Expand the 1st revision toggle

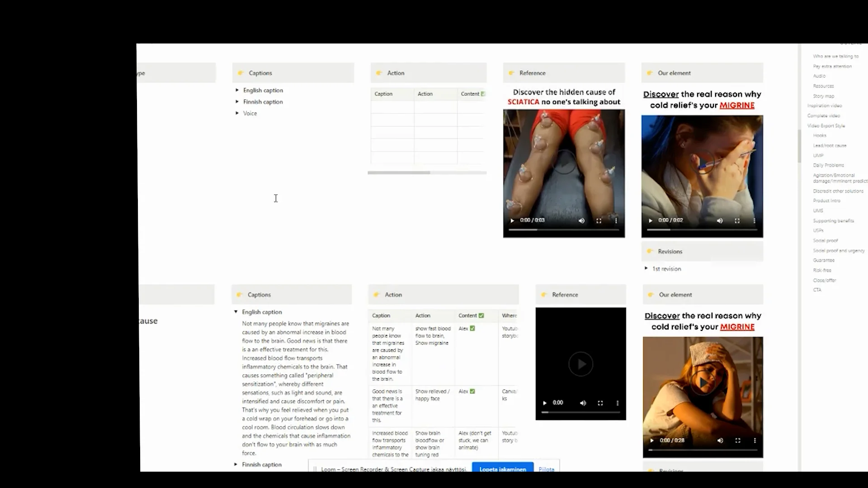(646, 268)
